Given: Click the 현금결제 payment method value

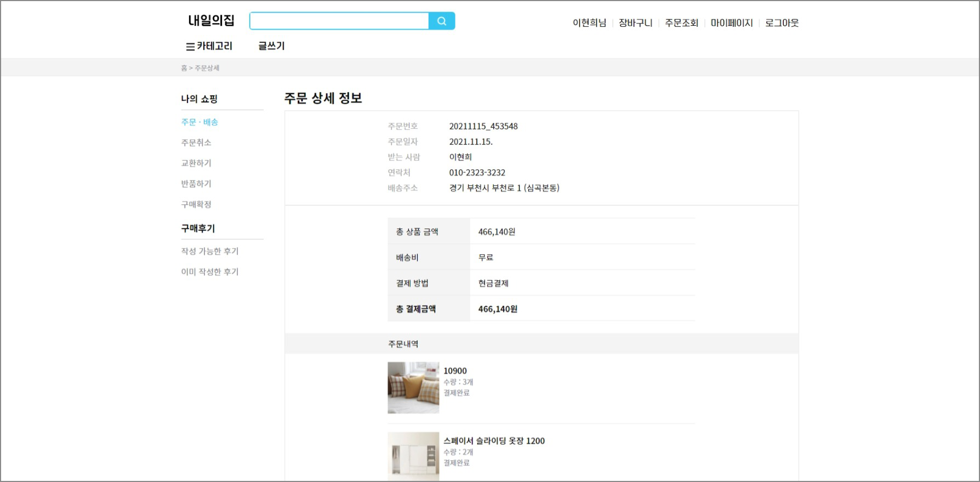Looking at the screenshot, I should (x=493, y=283).
